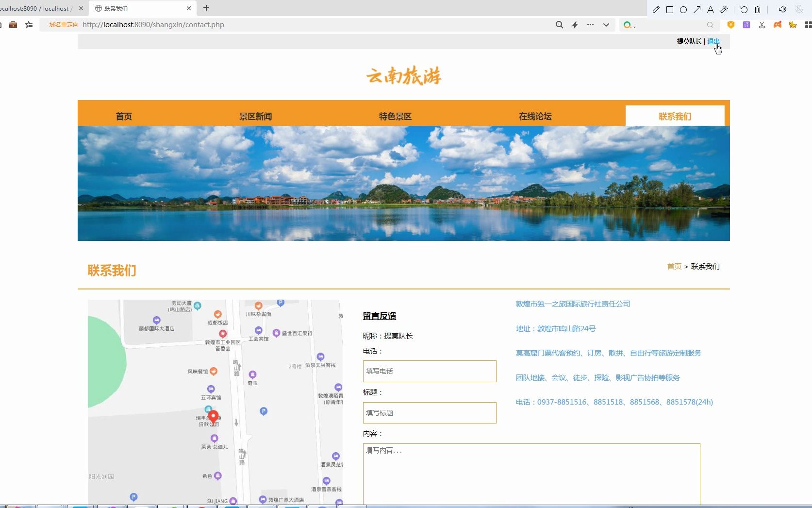Delete annotations with the trash icon
This screenshot has width=812, height=508.
[x=758, y=10]
